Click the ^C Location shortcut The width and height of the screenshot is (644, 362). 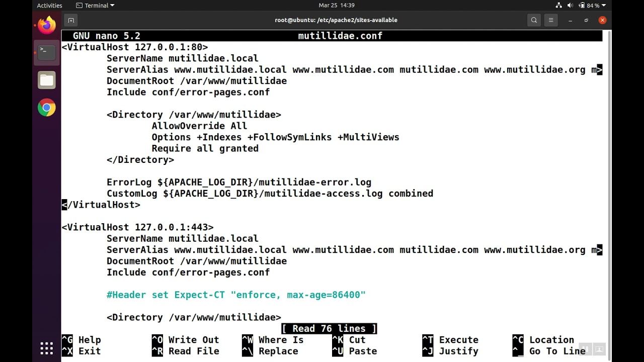[543, 340]
